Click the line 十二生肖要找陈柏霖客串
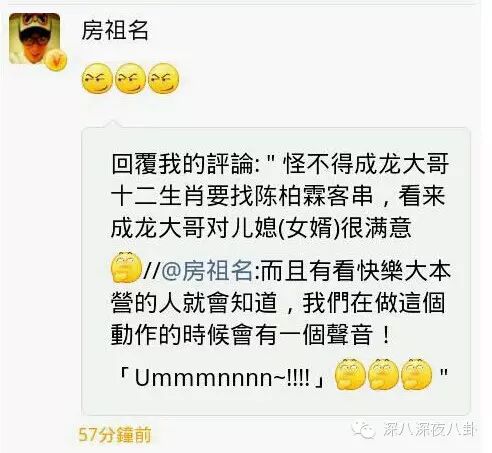Screen dimensions: 492x453 242,196
